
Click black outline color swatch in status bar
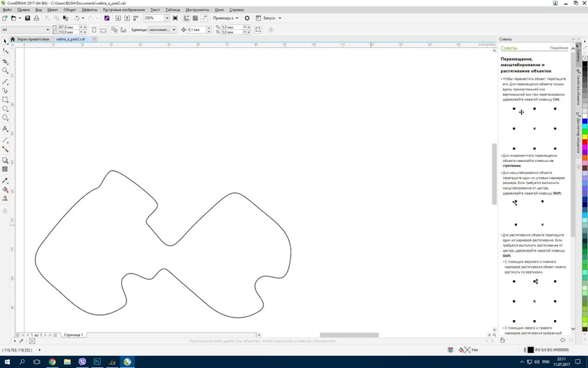[530, 350]
